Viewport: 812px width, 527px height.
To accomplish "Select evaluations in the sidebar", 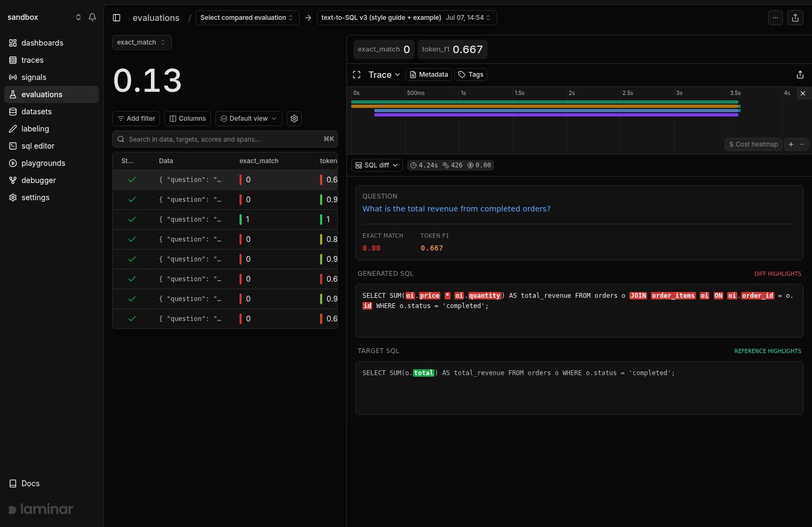I will tap(52, 94).
